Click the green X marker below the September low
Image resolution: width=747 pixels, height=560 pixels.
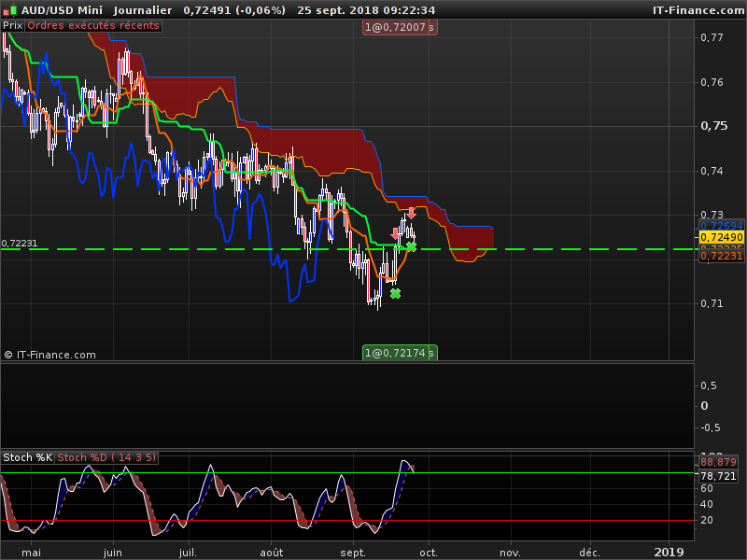click(395, 294)
